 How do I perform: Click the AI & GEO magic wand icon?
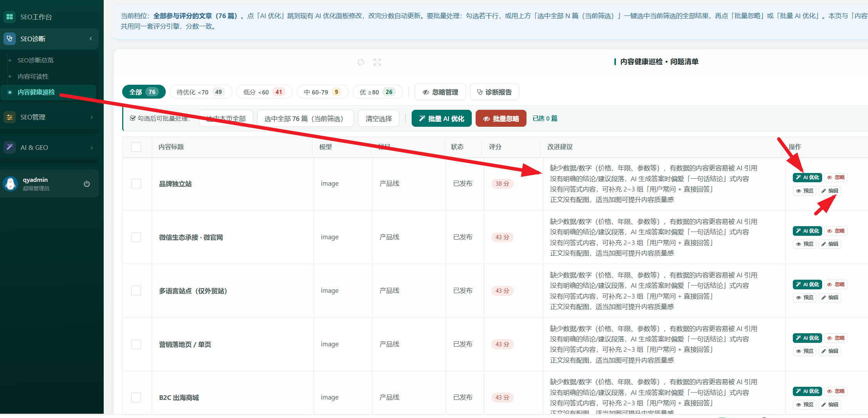(x=10, y=147)
